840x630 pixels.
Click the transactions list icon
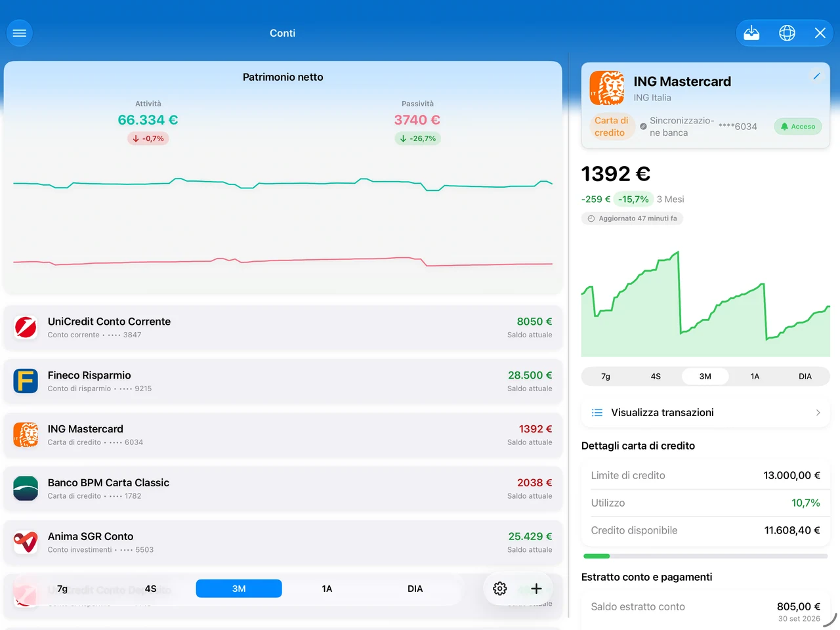pyautogui.click(x=597, y=412)
